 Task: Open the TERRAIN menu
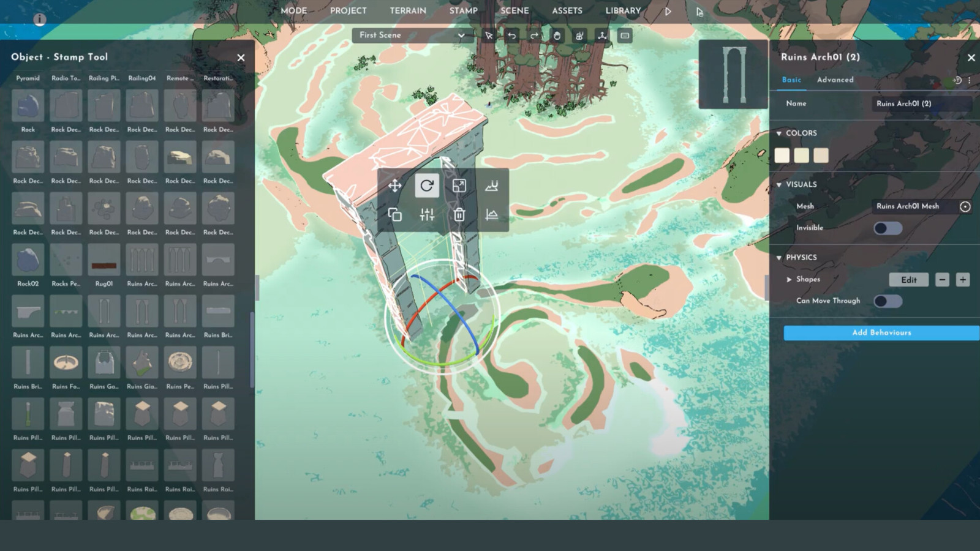[408, 10]
